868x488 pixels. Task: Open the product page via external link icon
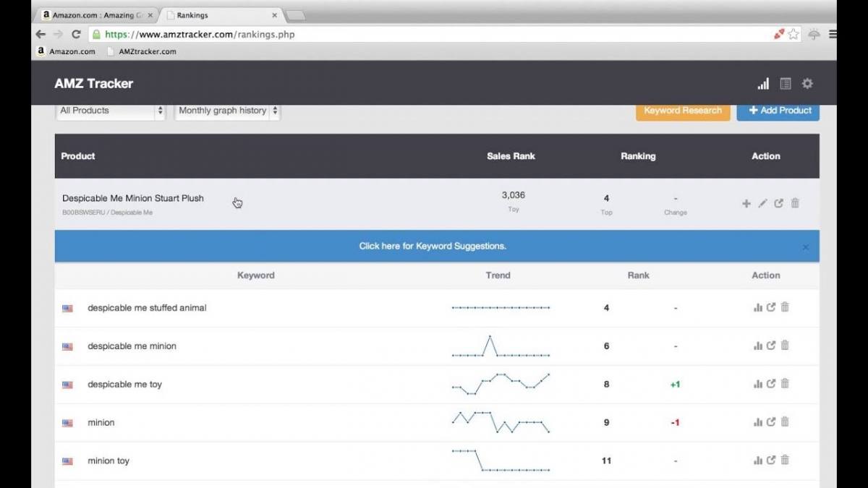[779, 203]
